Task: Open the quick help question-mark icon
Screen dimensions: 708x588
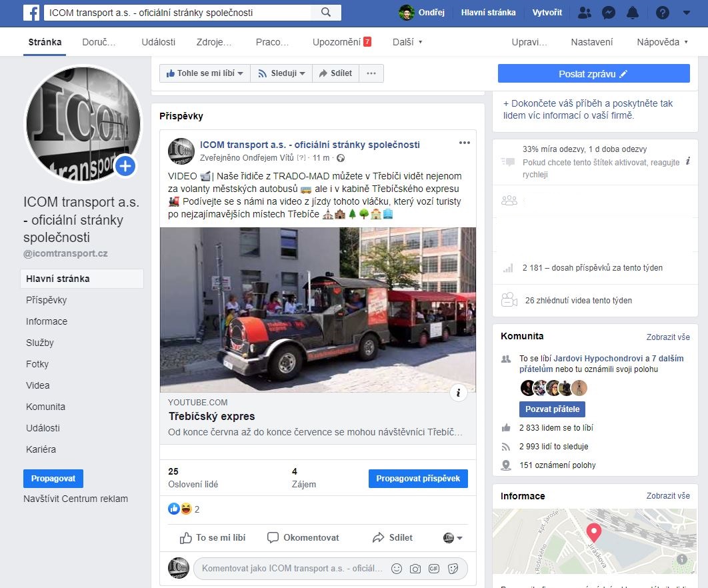Action: (x=663, y=13)
